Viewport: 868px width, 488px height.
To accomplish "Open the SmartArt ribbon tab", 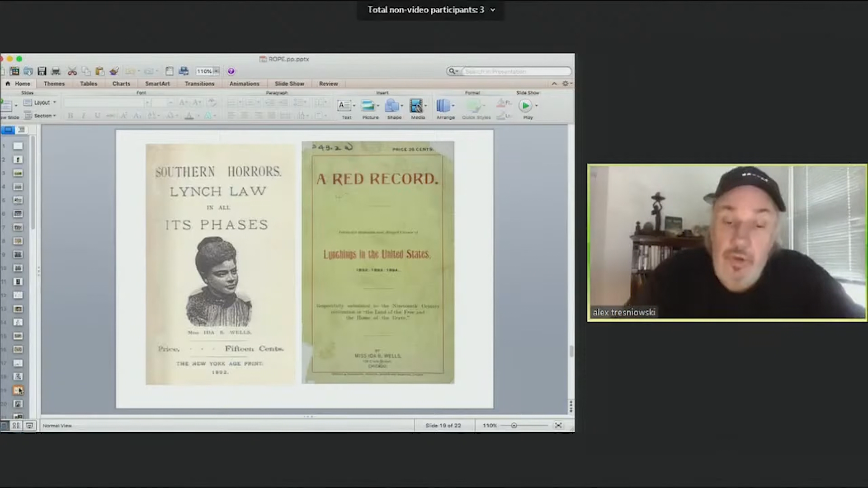I will click(157, 84).
